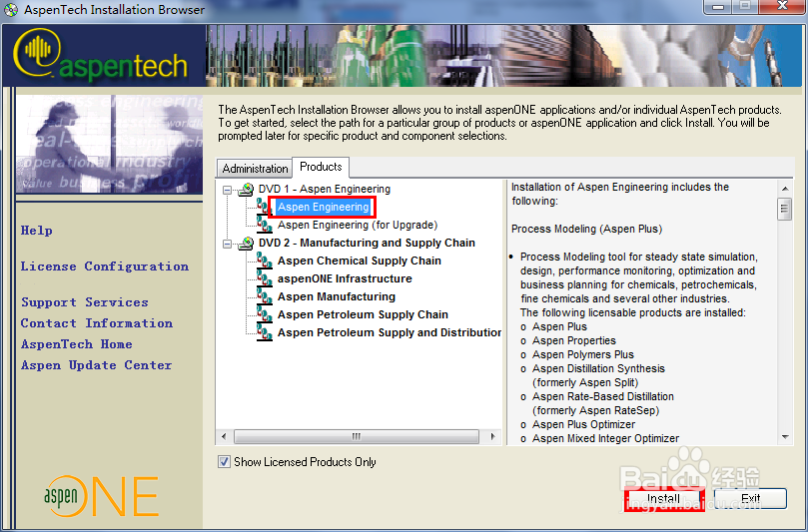Click the icon beside Aspen Engineering
The height and width of the screenshot is (532, 808).
click(265, 207)
